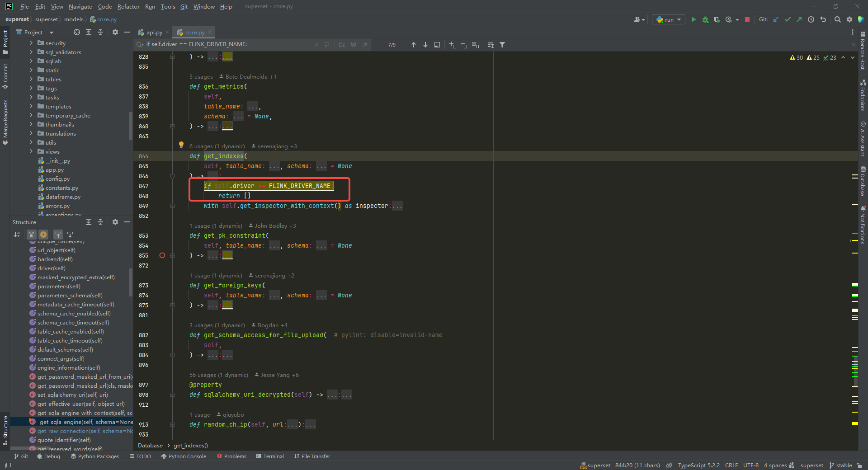Open Problems tool window

pos(232,456)
